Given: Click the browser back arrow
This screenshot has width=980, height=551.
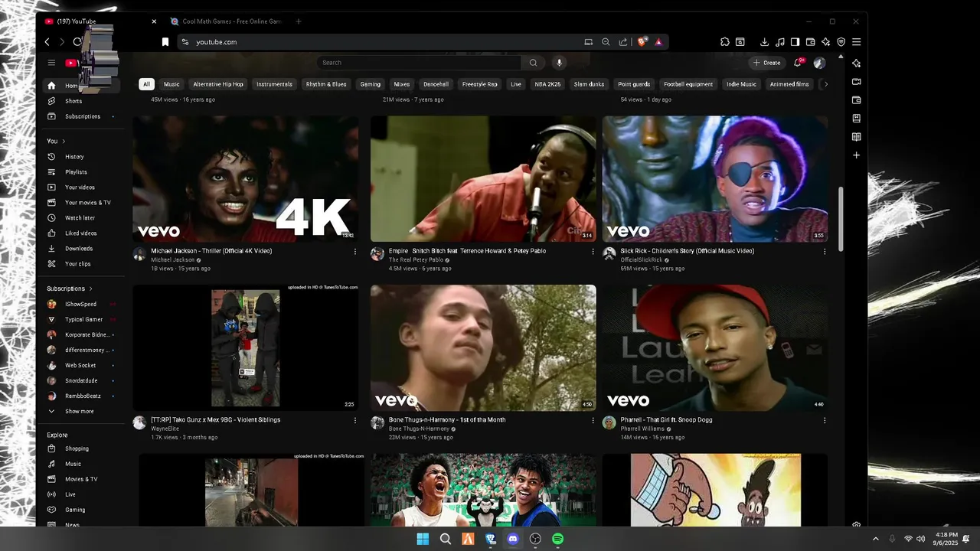Looking at the screenshot, I should (47, 42).
